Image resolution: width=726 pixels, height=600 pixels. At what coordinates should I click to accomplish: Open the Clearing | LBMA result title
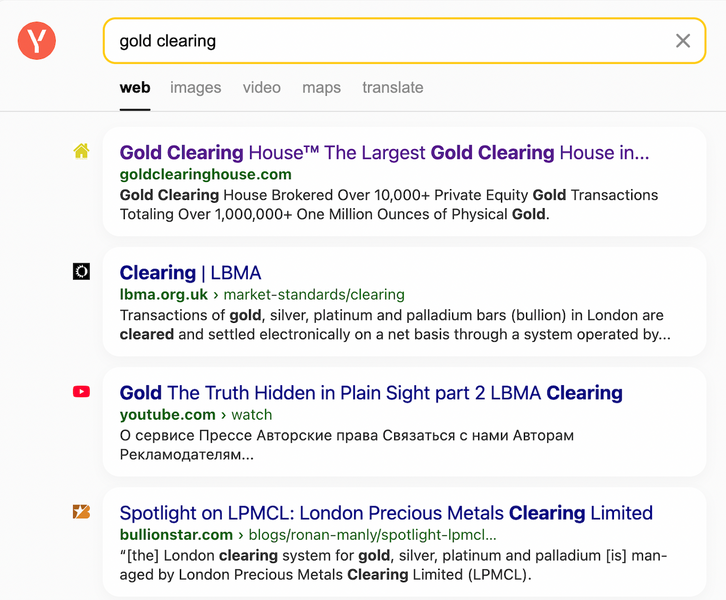pyautogui.click(x=190, y=273)
